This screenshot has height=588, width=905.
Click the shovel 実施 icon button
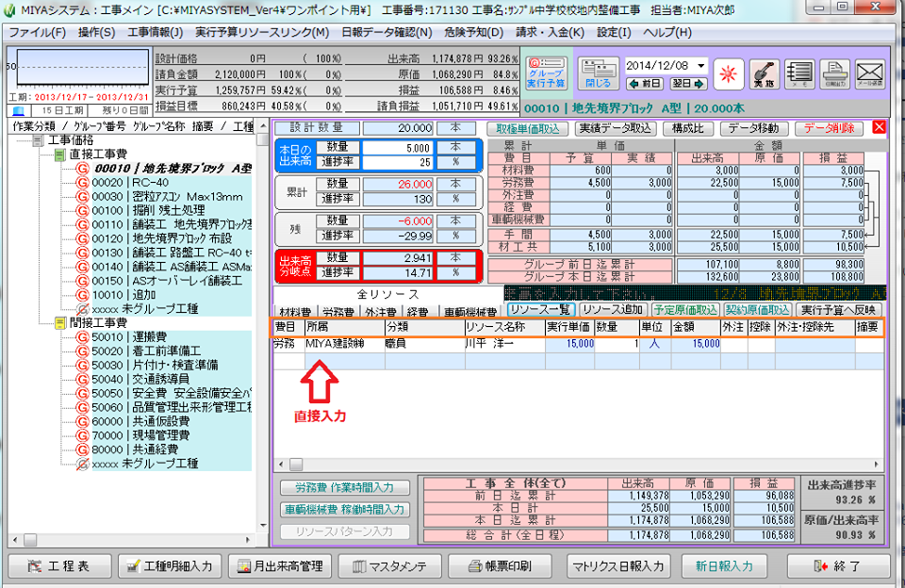pyautogui.click(x=765, y=74)
